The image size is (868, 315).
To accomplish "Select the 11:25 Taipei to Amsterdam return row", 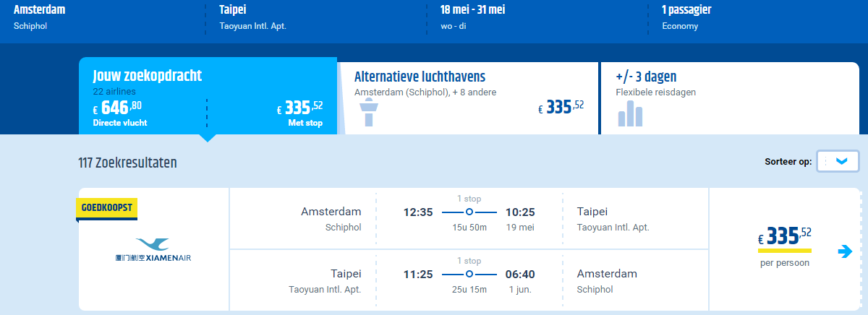I will tap(469, 280).
